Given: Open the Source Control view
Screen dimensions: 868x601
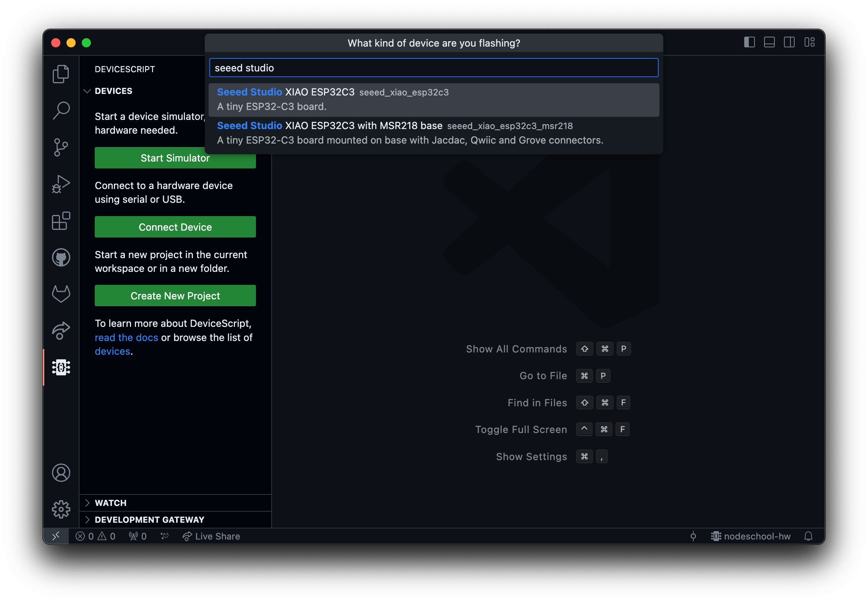Looking at the screenshot, I should [x=61, y=147].
